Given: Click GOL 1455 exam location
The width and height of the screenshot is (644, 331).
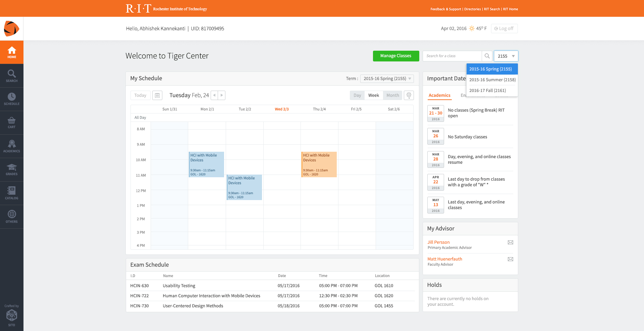Looking at the screenshot, I should point(384,306).
